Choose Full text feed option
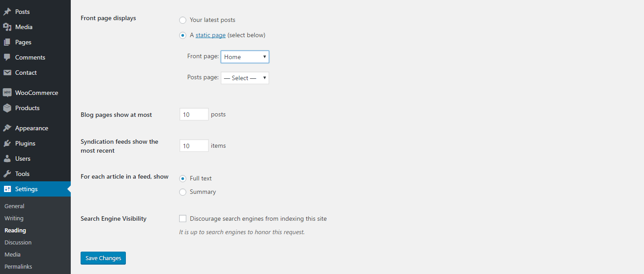Screen dimensions: 644x274 tap(183, 179)
